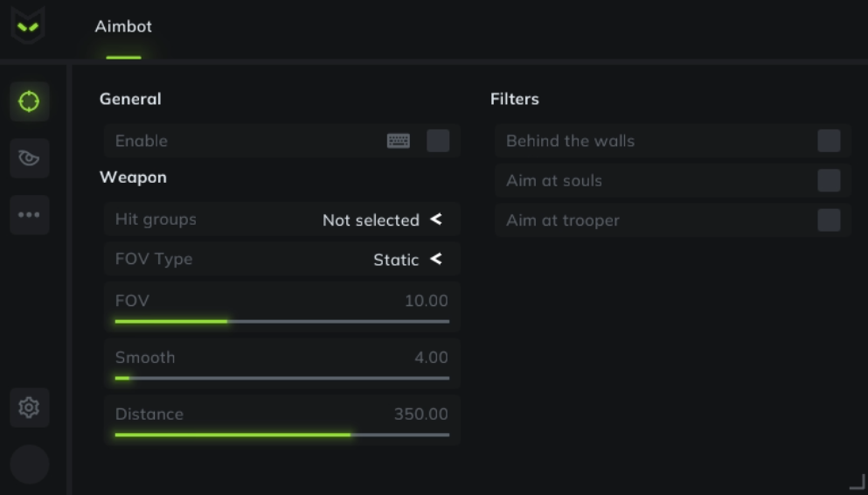
Task: Toggle the Aim at souls checkbox
Action: (x=829, y=181)
